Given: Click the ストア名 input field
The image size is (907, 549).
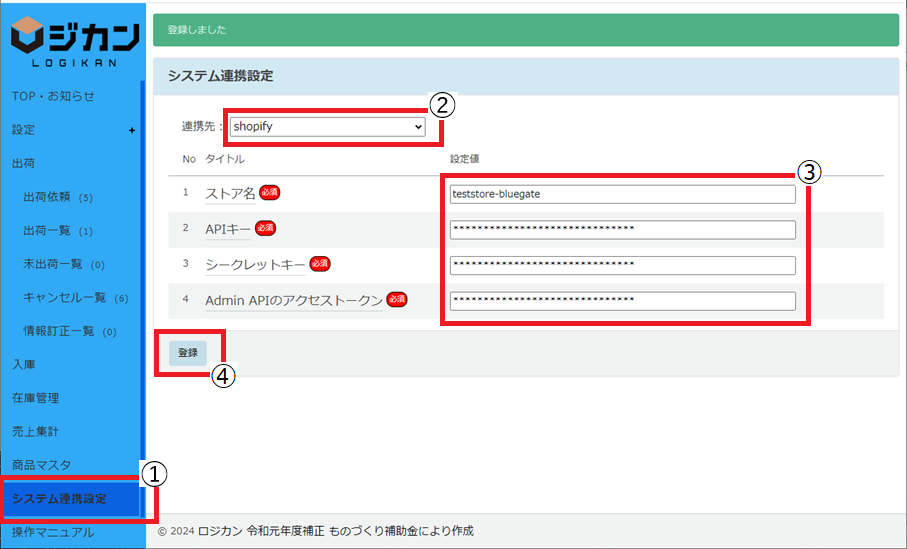Looking at the screenshot, I should click(x=622, y=194).
